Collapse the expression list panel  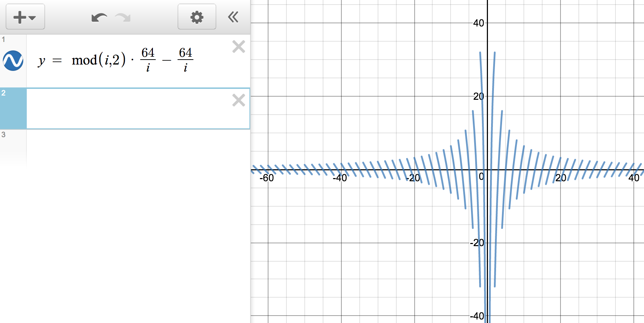pyautogui.click(x=233, y=17)
